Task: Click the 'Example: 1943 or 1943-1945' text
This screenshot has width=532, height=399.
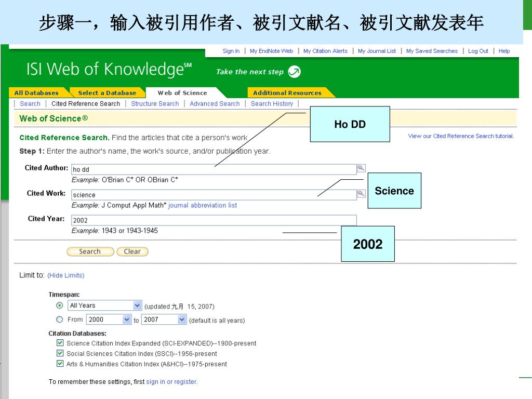Action: pos(115,231)
